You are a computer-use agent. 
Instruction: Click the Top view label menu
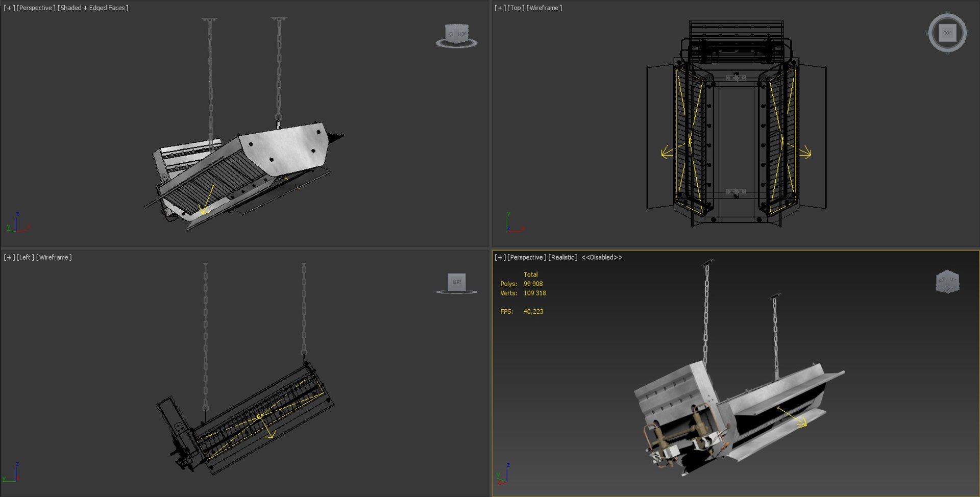tap(516, 8)
